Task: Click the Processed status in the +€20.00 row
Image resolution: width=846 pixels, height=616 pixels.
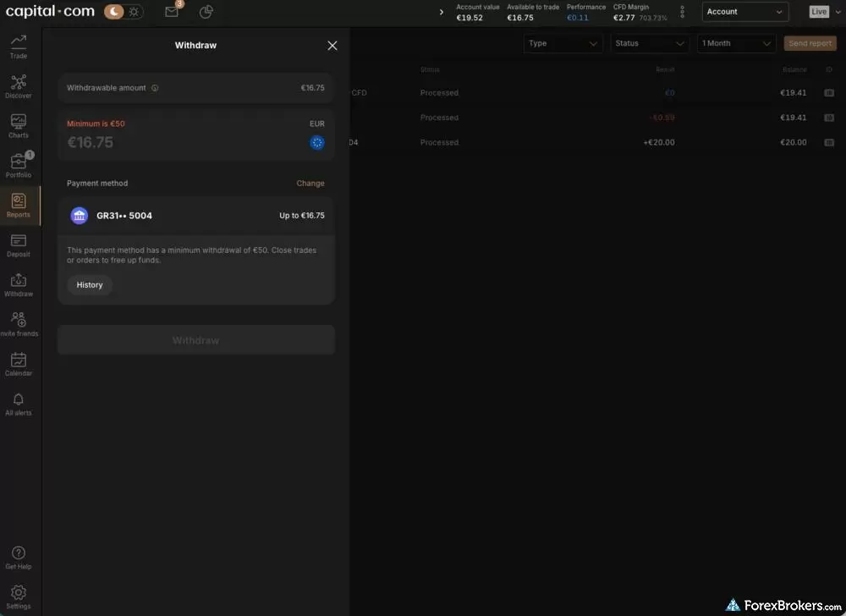Action: pos(439,142)
